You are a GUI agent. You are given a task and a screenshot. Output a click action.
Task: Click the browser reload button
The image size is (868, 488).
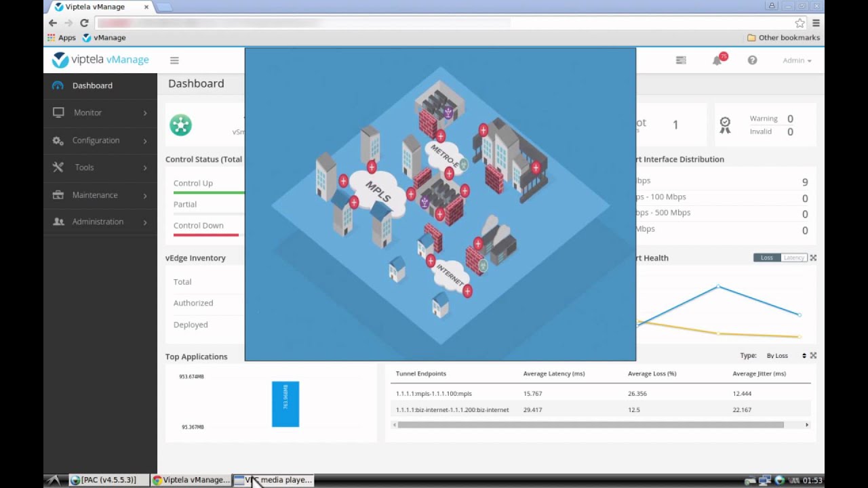tap(84, 23)
